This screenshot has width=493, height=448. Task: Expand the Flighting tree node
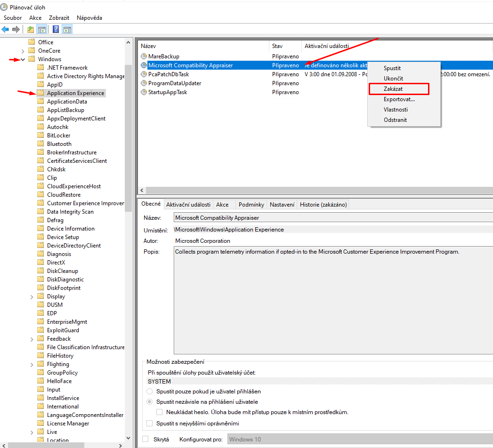[32, 364]
